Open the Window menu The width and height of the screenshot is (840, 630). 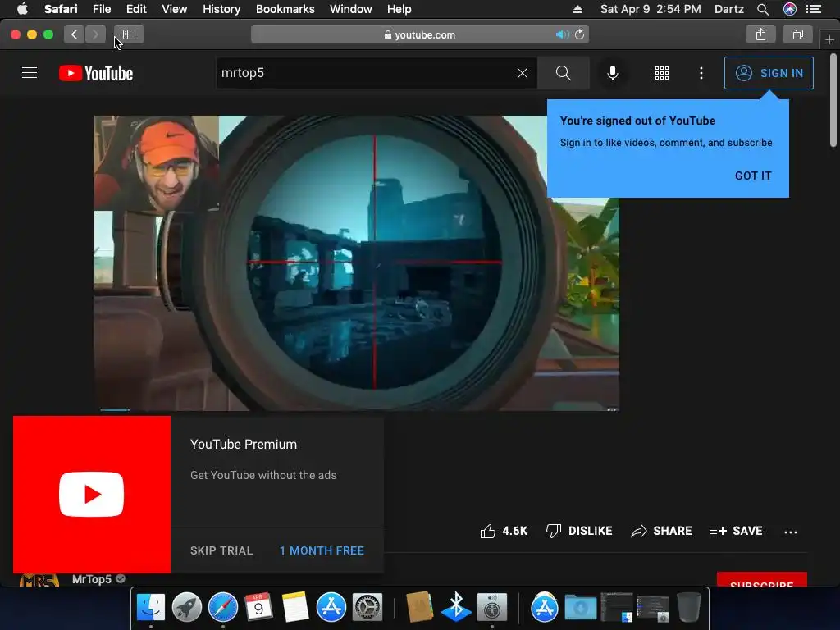(x=351, y=9)
